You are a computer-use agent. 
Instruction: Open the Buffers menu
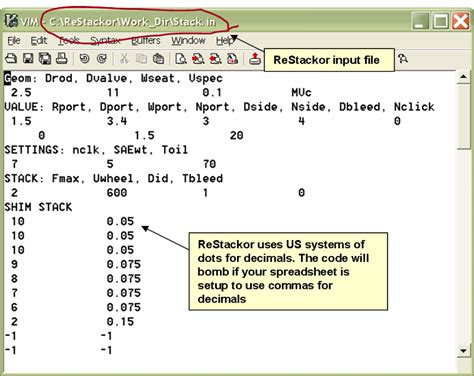pyautogui.click(x=146, y=40)
